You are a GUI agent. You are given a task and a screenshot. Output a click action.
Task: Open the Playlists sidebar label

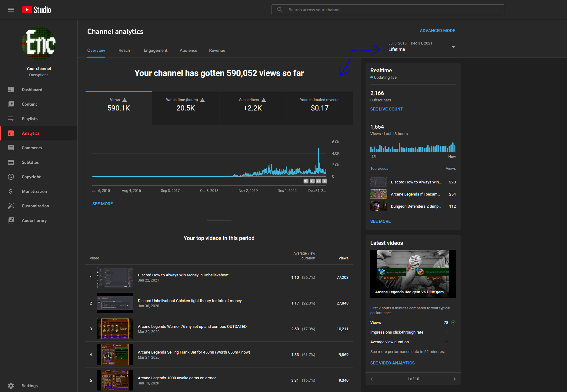[30, 119]
